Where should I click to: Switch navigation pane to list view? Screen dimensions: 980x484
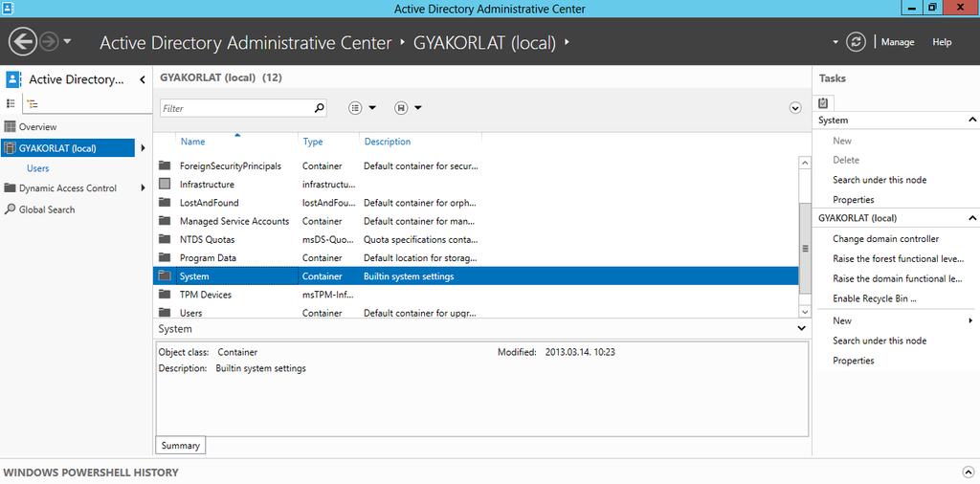[11, 103]
